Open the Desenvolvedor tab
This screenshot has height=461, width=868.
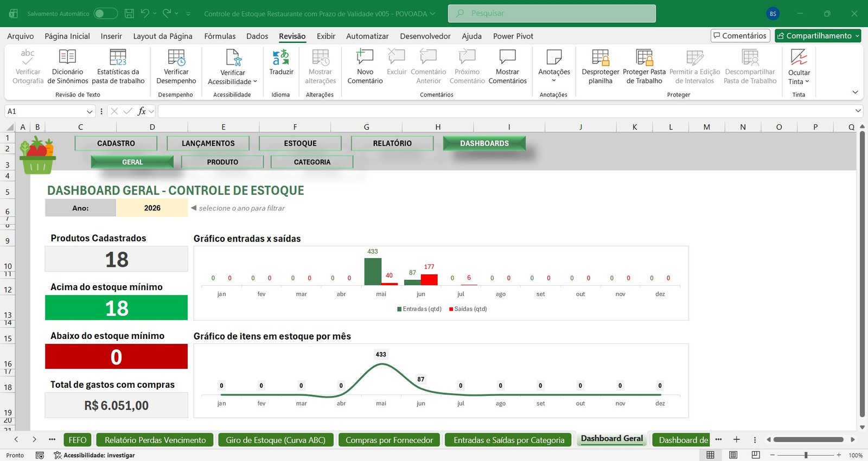click(x=425, y=36)
